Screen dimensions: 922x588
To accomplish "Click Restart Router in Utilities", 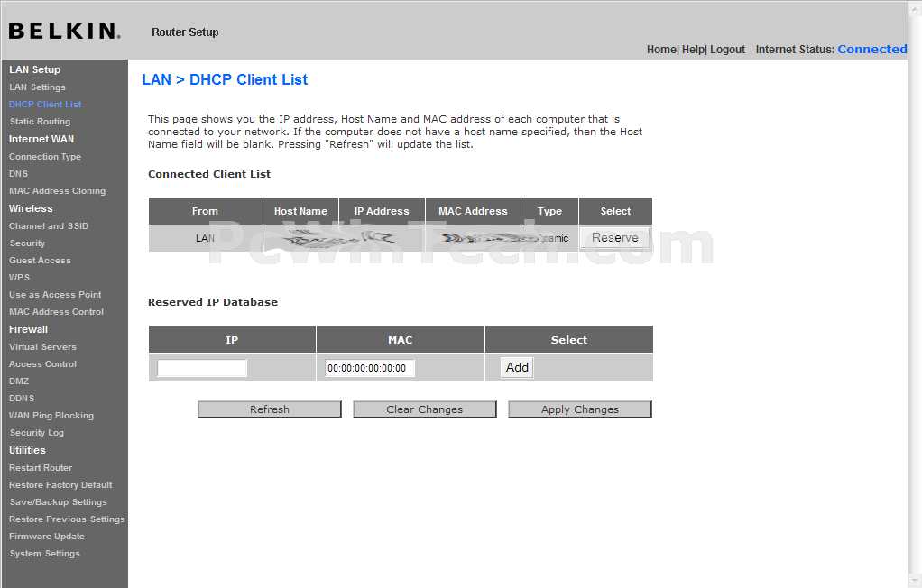I will coord(41,467).
